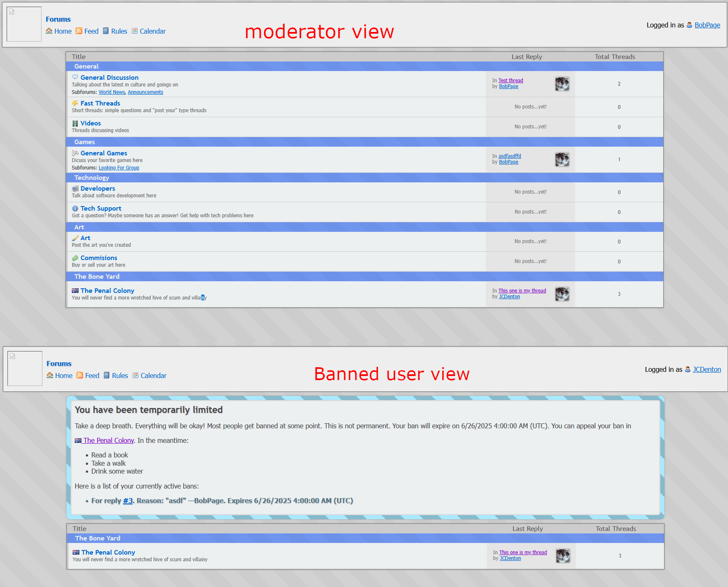The image size is (728, 587).
Task: Go to Home in moderator view
Action: click(x=63, y=31)
